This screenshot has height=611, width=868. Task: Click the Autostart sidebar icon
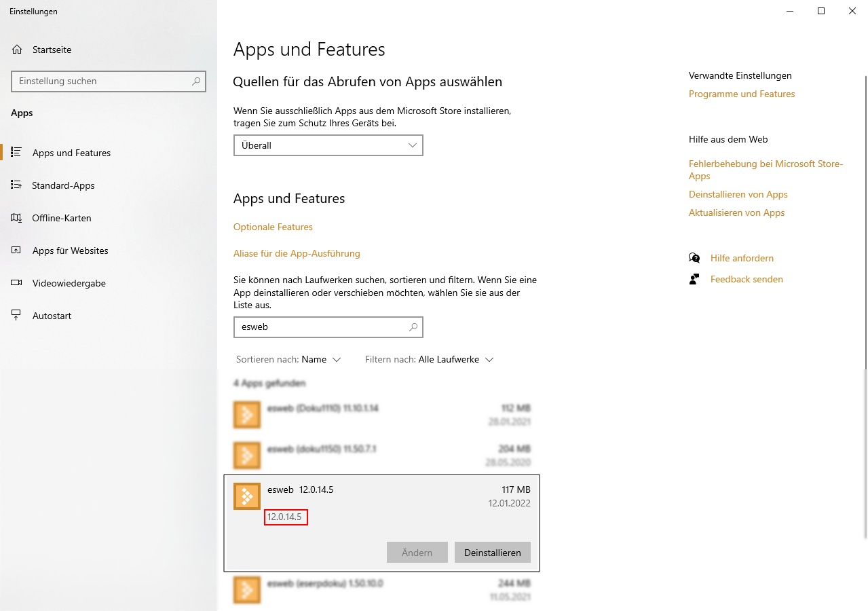17,316
